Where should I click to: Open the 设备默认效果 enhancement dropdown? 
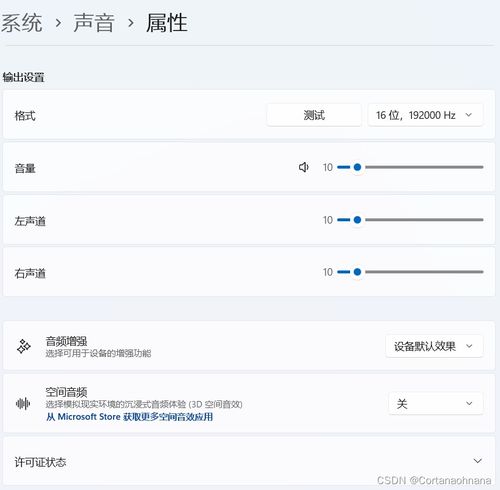click(434, 346)
